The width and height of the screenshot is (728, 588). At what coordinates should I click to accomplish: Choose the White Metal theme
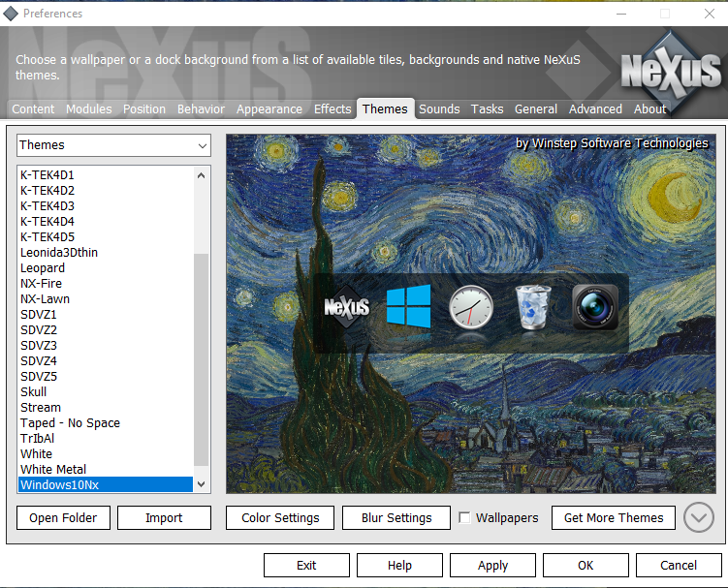coord(53,470)
